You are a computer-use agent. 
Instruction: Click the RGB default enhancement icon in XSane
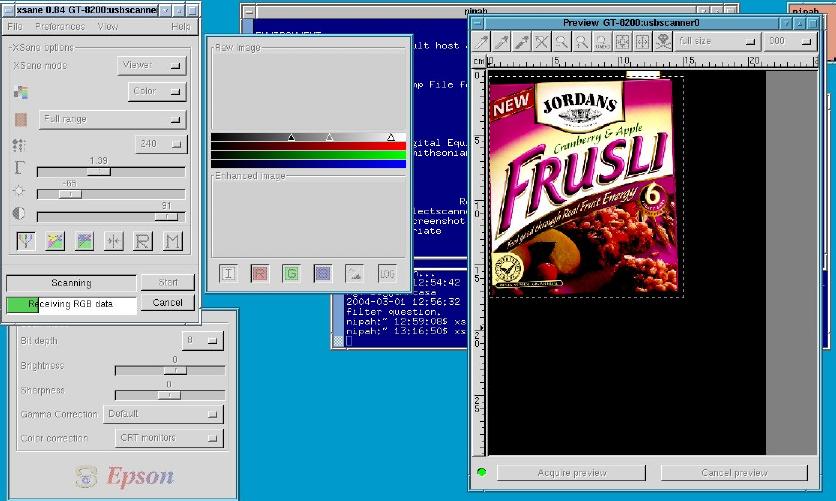pos(56,240)
